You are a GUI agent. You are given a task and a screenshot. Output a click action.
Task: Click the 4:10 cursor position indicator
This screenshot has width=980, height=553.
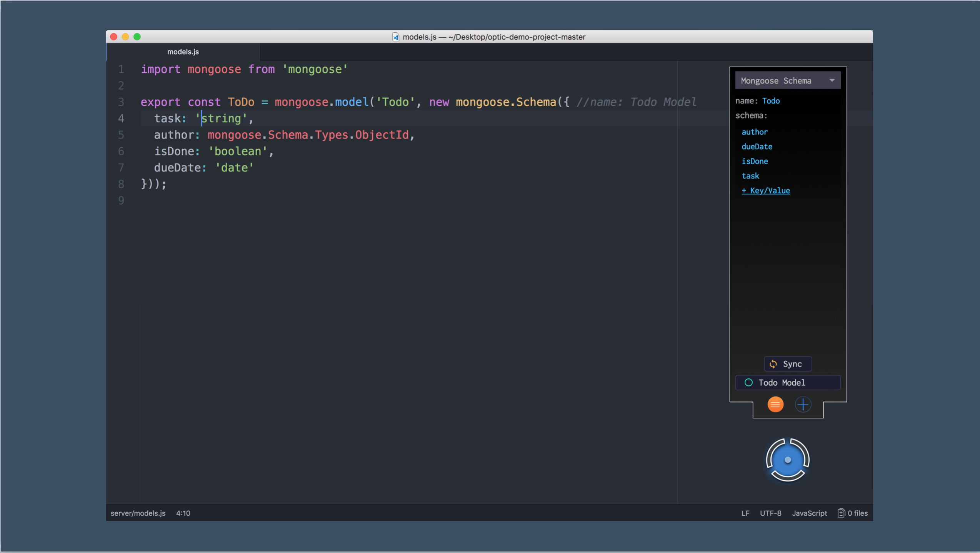tap(183, 513)
